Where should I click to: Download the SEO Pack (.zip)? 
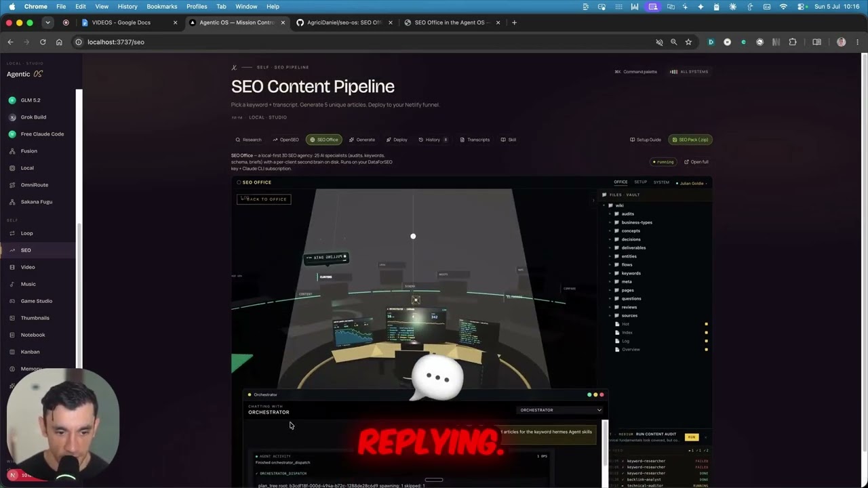690,140
